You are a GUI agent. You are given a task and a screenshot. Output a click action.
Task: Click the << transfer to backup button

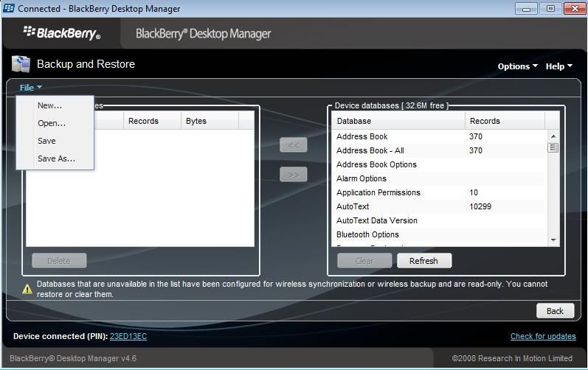point(293,145)
